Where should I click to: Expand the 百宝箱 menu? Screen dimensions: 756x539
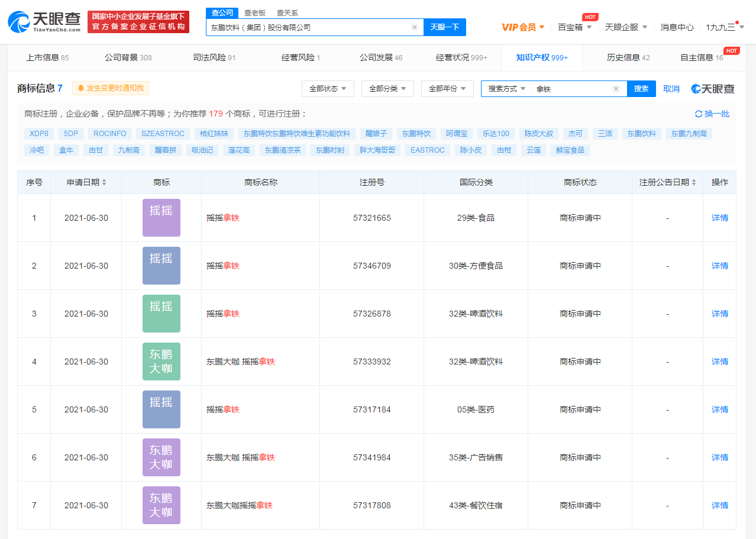[x=574, y=27]
